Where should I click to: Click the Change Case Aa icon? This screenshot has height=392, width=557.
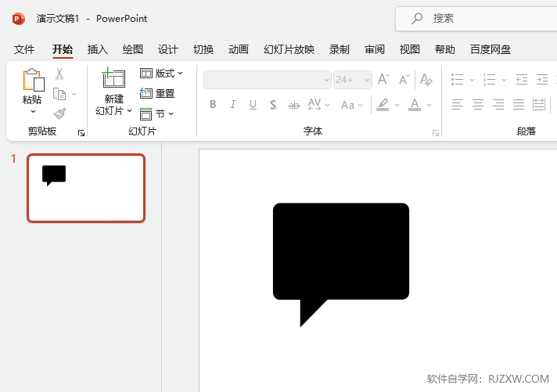pos(348,105)
